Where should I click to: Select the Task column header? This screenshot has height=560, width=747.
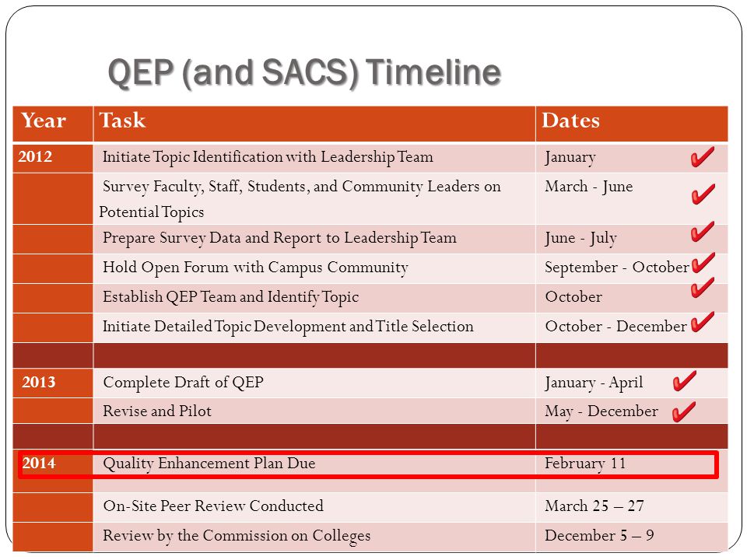tap(314, 124)
